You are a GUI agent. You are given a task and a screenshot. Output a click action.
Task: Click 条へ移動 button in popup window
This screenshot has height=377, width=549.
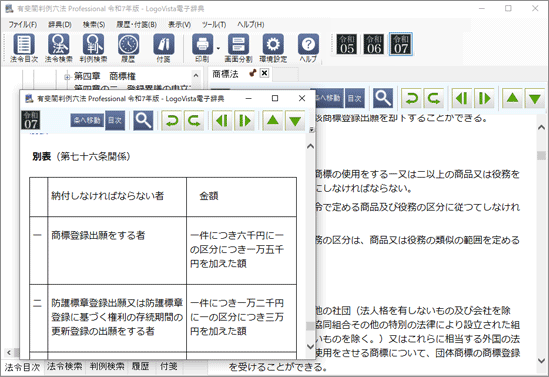pos(87,120)
